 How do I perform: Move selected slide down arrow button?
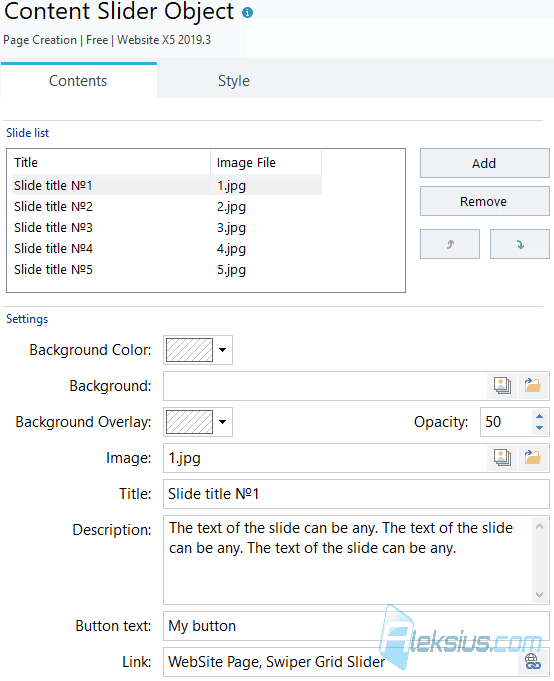pos(520,244)
